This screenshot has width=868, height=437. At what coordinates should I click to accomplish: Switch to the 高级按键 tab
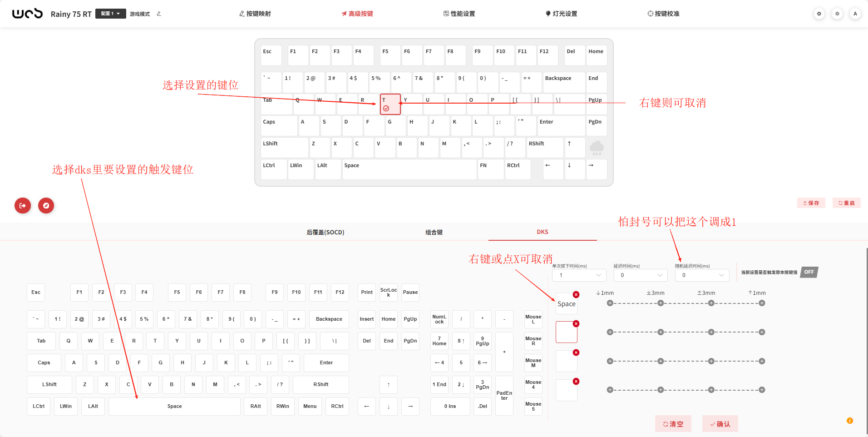tap(357, 14)
